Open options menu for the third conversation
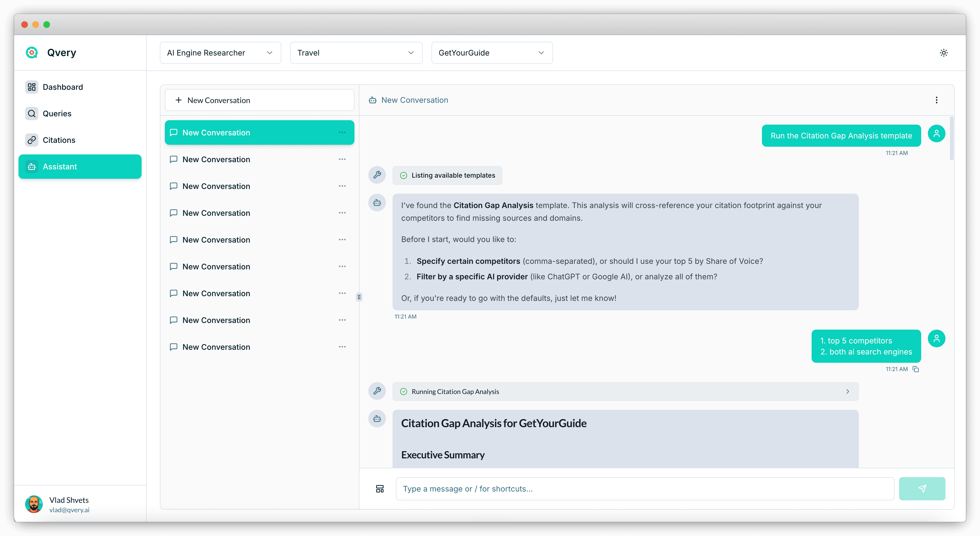980x536 pixels. click(342, 186)
